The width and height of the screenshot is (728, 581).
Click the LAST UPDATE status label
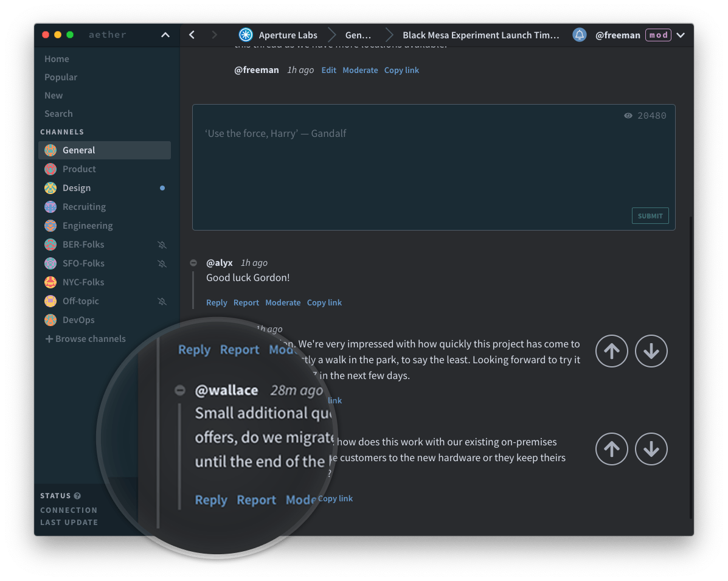click(69, 522)
